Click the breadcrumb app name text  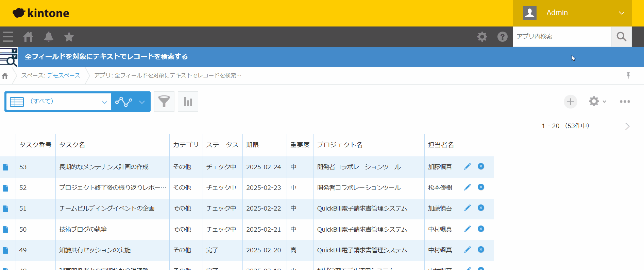coord(168,75)
